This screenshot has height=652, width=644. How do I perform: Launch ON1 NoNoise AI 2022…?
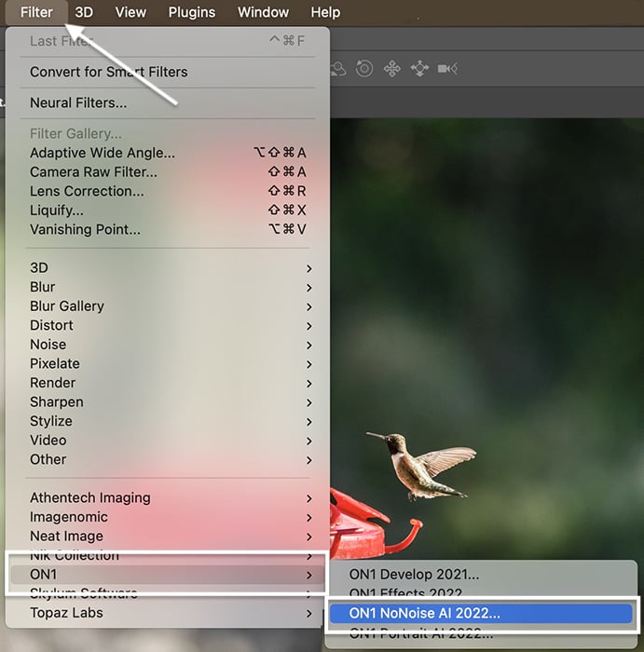tap(481, 613)
